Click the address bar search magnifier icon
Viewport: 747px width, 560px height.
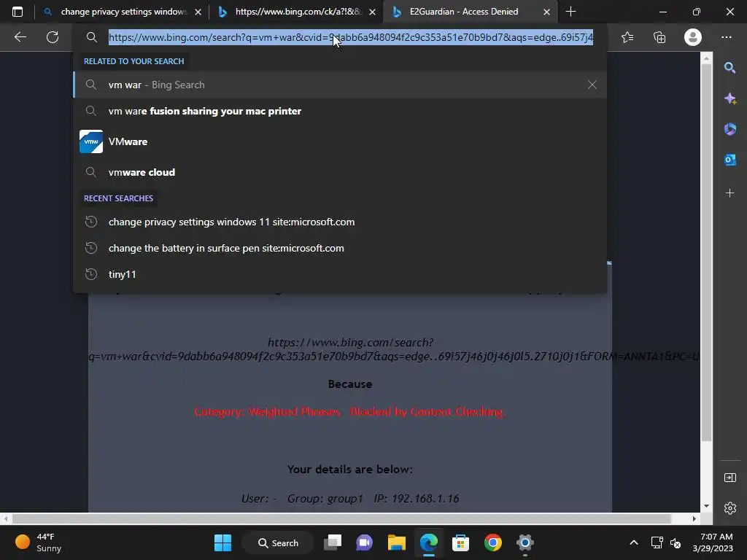pyautogui.click(x=91, y=37)
